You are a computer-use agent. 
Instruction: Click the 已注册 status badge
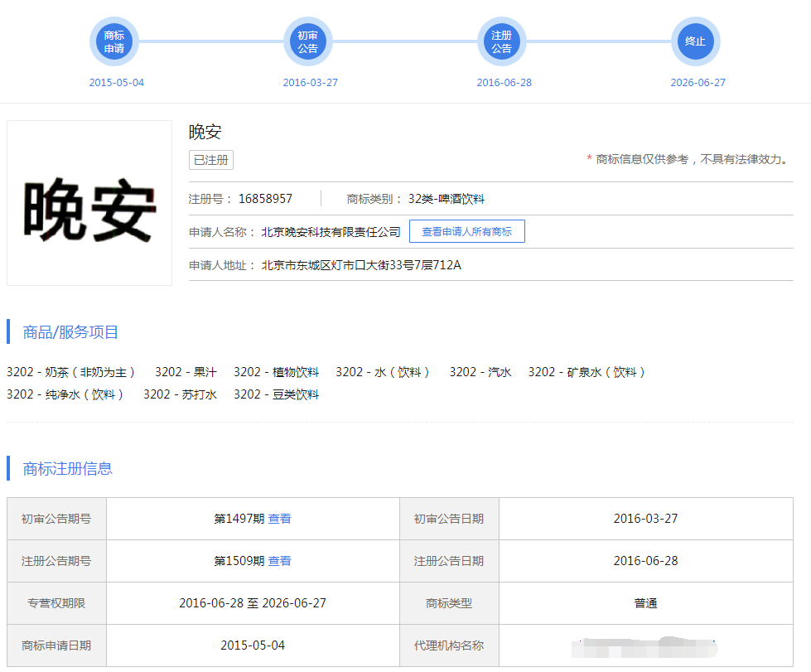click(211, 160)
